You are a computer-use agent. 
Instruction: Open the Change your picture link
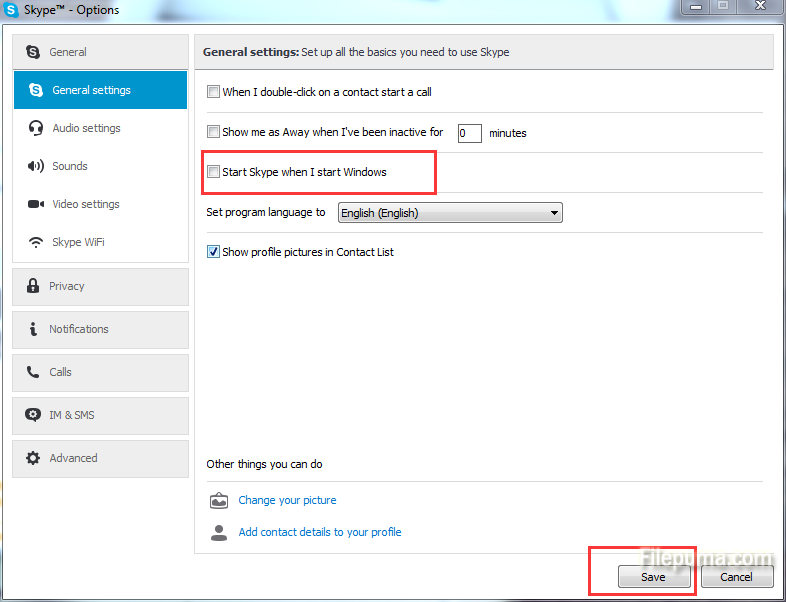click(x=287, y=500)
